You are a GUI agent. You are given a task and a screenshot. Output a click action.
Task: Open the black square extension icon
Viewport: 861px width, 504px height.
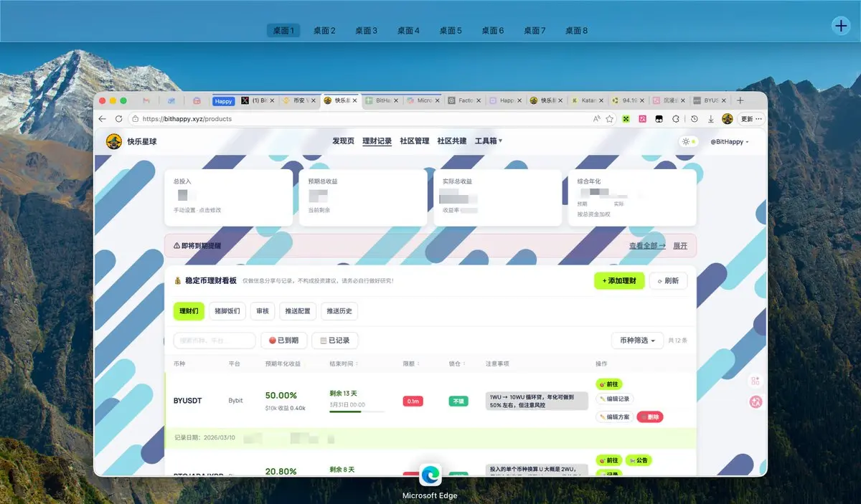[x=659, y=119]
